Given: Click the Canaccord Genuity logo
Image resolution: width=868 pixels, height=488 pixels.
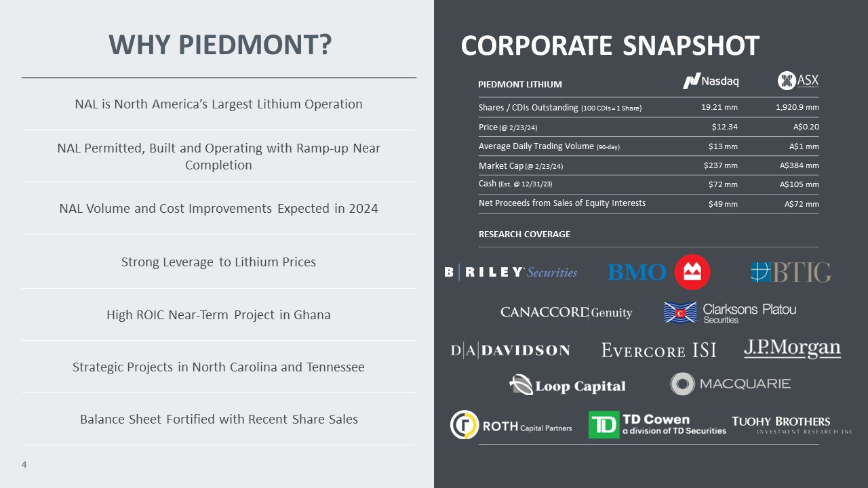Looking at the screenshot, I should pyautogui.click(x=566, y=312).
